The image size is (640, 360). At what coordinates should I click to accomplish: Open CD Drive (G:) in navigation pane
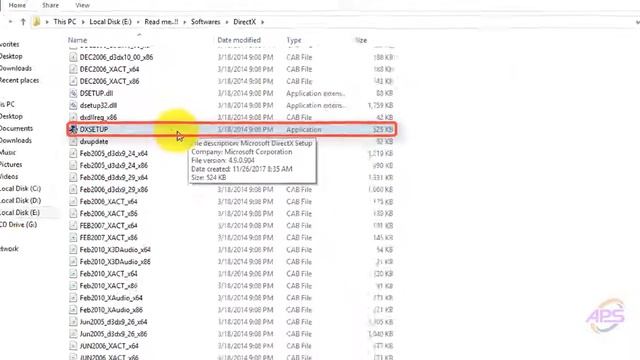coord(18,225)
